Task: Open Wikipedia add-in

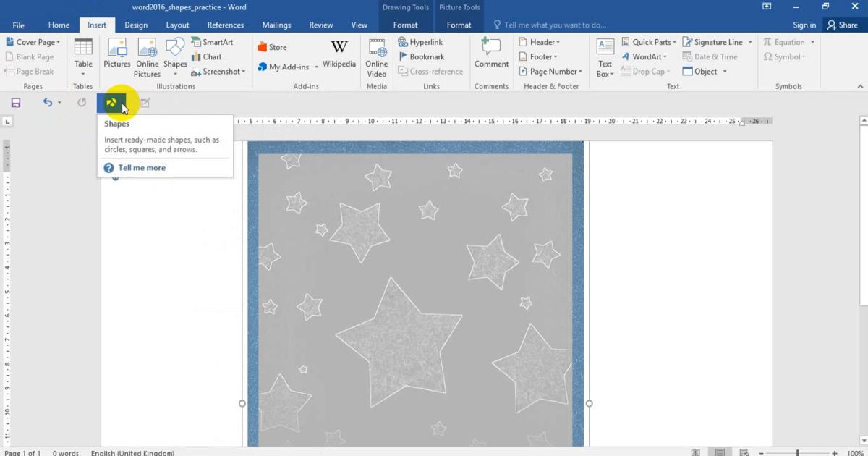Action: point(339,54)
